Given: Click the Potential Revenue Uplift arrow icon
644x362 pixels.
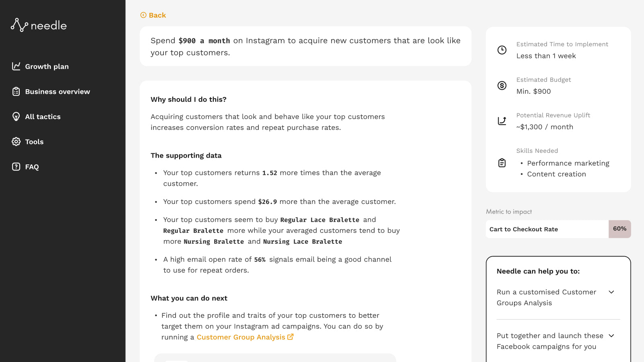Looking at the screenshot, I should click(x=502, y=121).
